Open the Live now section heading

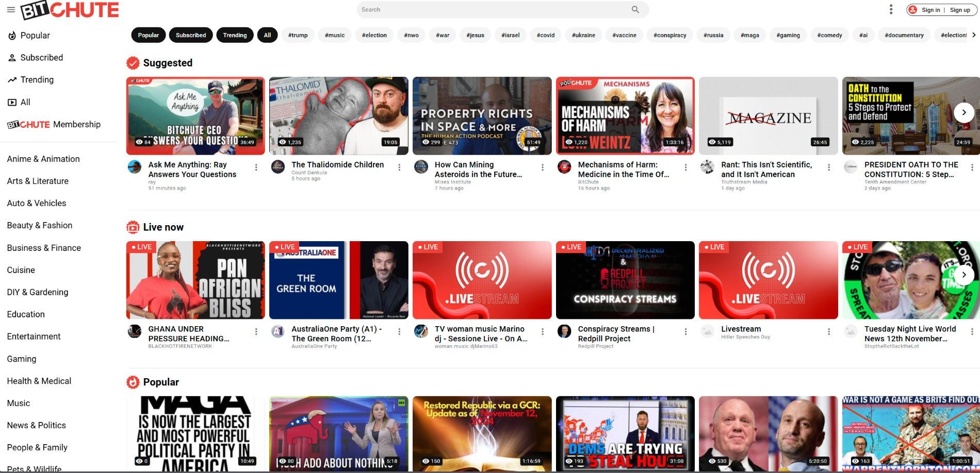coord(163,227)
